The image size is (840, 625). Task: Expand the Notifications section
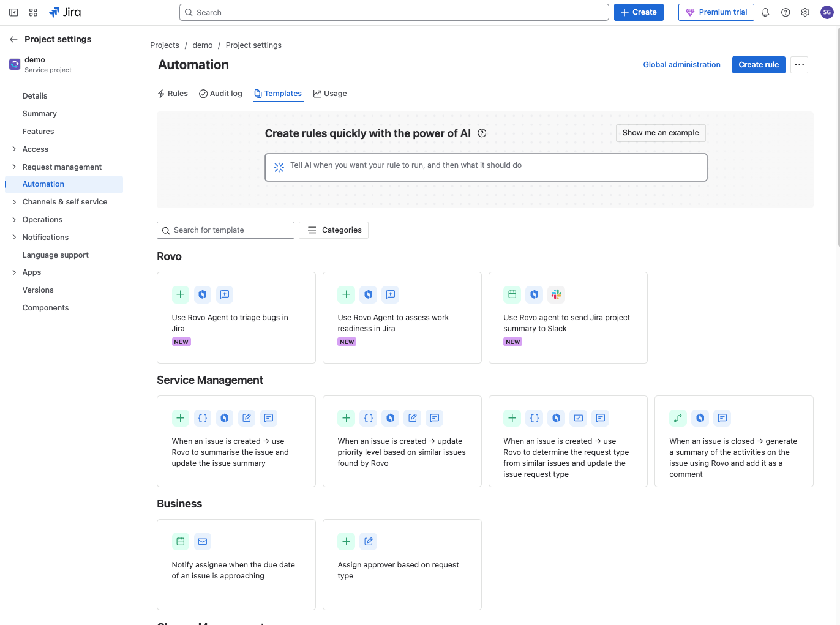tap(14, 238)
